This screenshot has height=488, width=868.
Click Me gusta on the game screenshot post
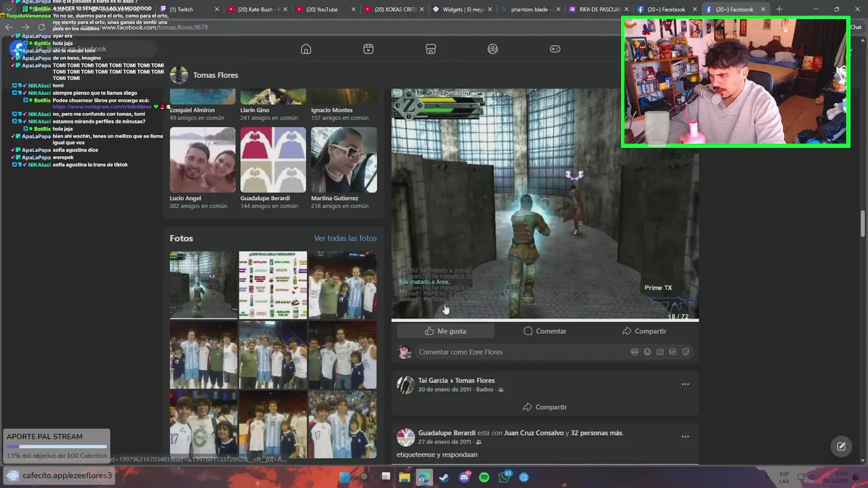[446, 331]
